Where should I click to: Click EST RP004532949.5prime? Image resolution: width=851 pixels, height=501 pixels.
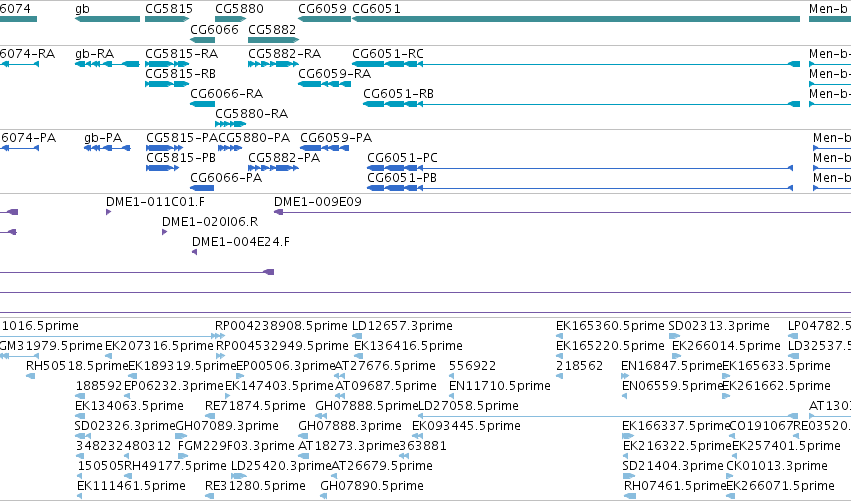point(282,346)
